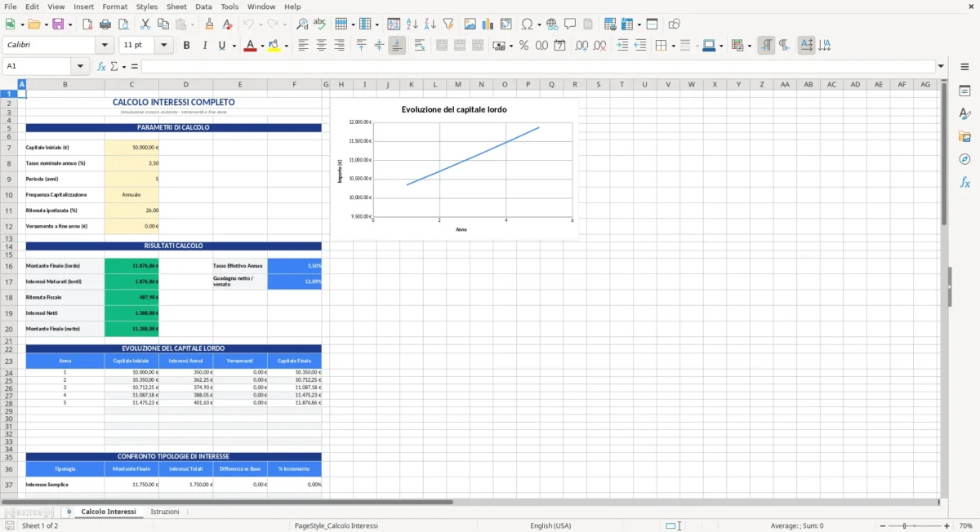The width and height of the screenshot is (980, 532).
Task: Click the zoom out minus button
Action: tap(881, 526)
